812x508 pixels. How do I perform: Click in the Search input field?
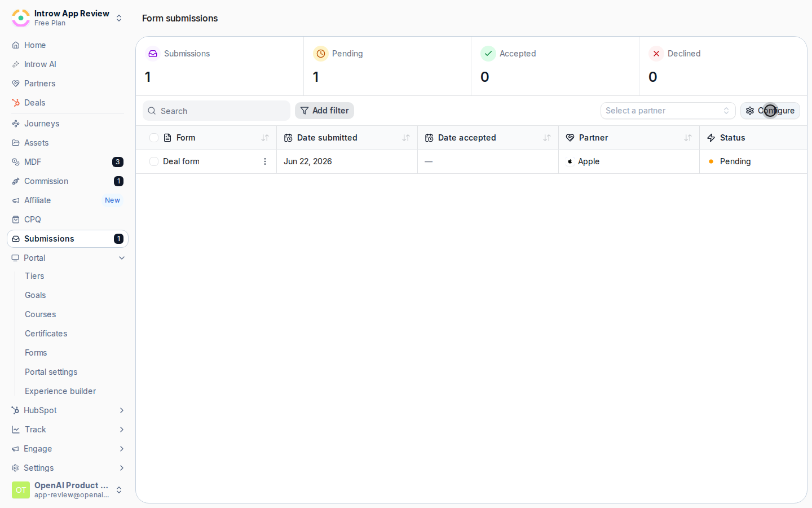click(x=217, y=111)
